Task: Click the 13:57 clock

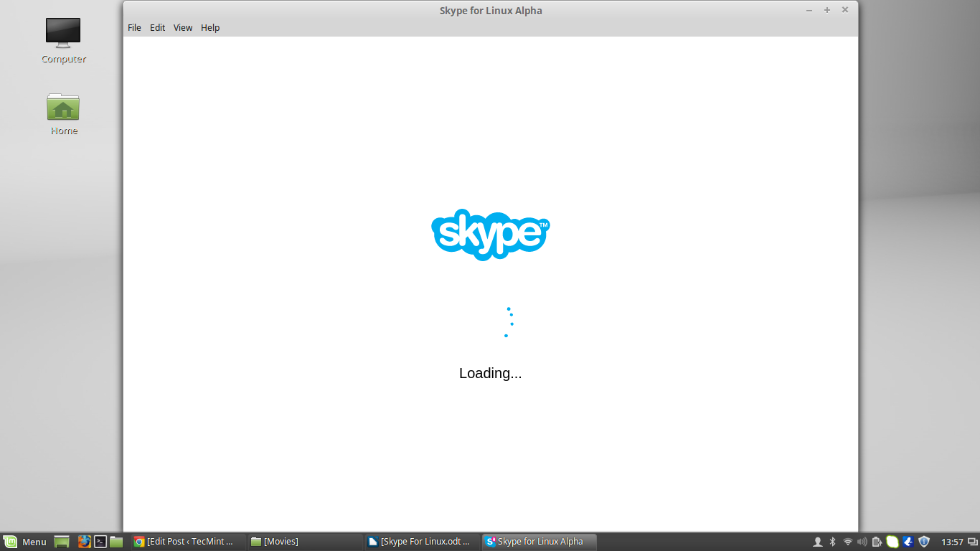Action: (952, 542)
